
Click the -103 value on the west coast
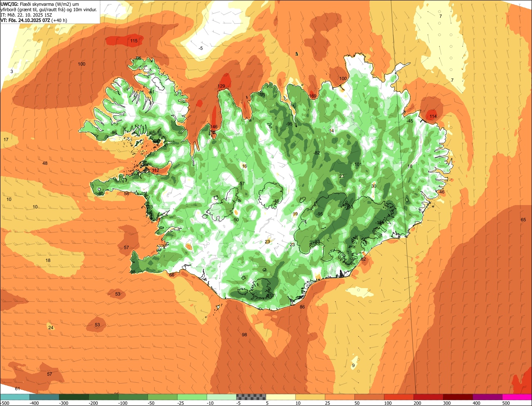tap(148, 207)
